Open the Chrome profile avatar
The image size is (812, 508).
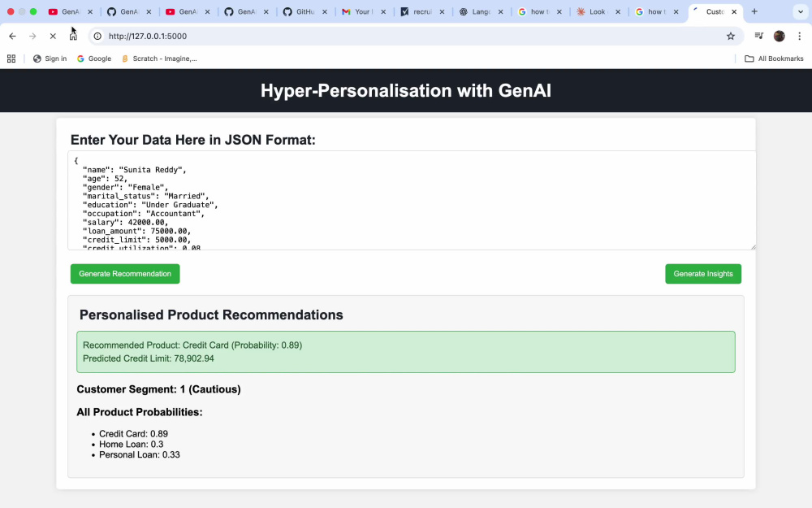coord(779,36)
